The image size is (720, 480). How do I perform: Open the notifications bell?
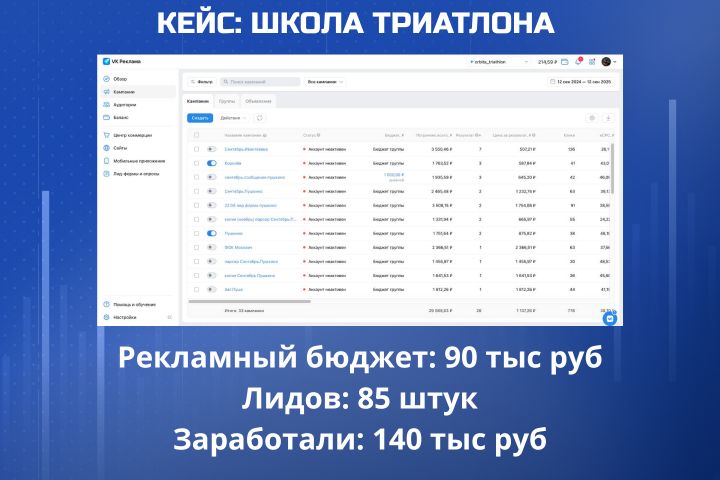(578, 62)
